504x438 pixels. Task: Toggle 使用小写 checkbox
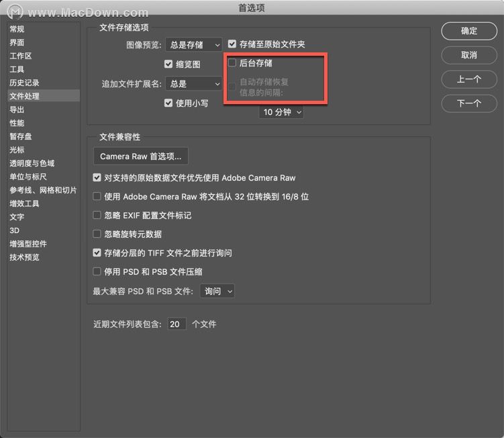[x=168, y=103]
